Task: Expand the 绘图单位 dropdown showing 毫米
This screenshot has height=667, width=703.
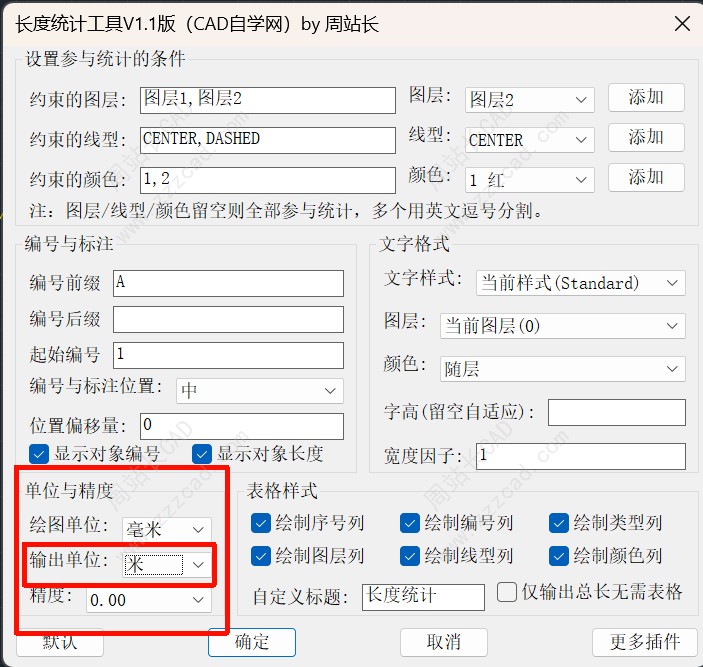Action: point(166,529)
